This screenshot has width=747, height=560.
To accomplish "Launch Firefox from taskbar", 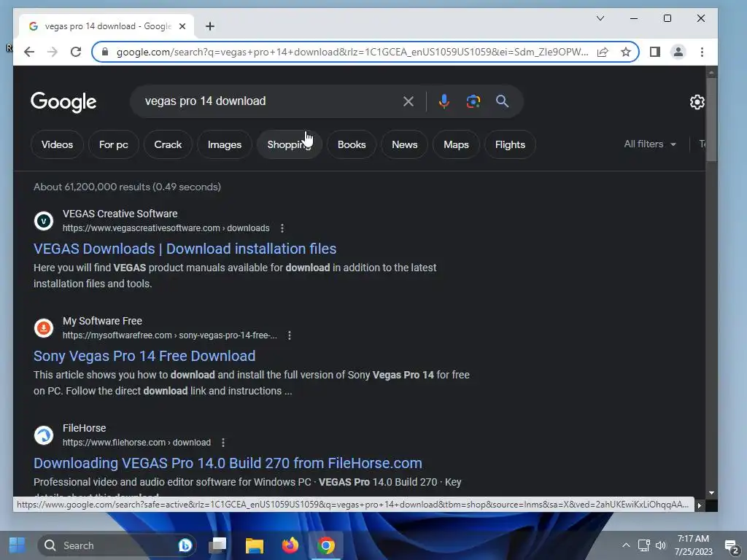I will pyautogui.click(x=290, y=545).
